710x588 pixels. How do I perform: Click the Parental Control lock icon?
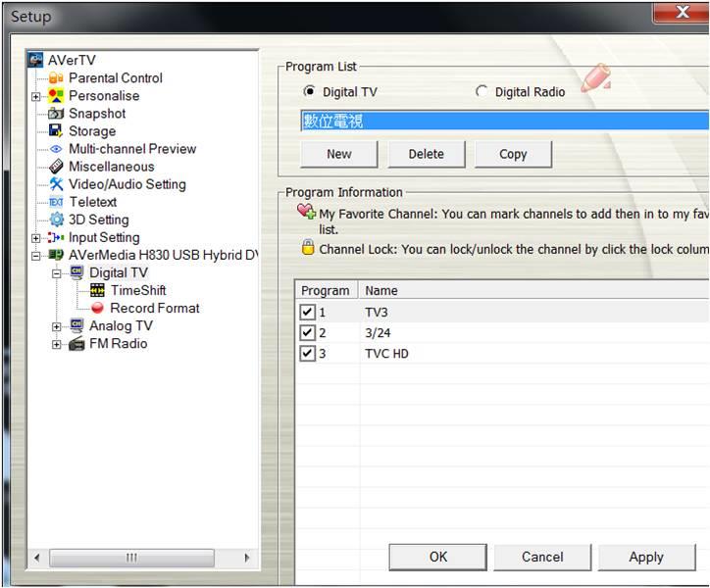pyautogui.click(x=56, y=78)
